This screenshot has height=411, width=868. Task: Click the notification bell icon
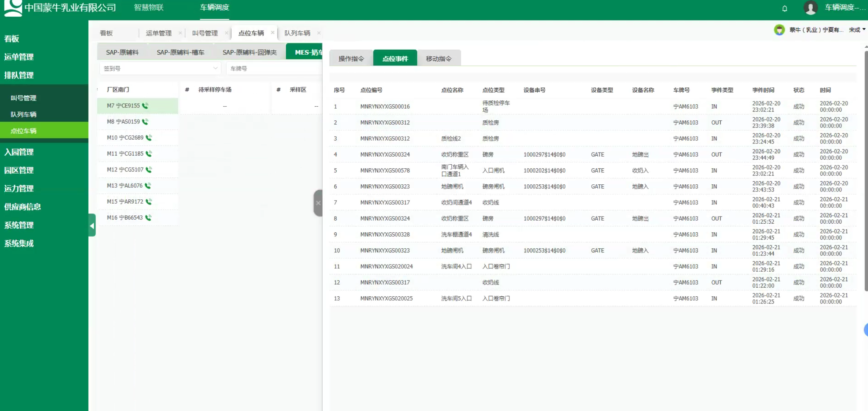pyautogui.click(x=785, y=8)
